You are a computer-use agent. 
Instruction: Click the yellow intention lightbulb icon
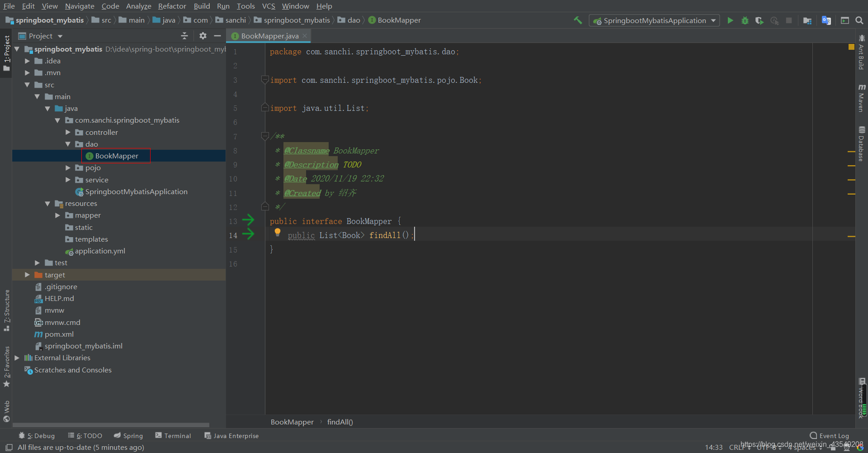278,233
